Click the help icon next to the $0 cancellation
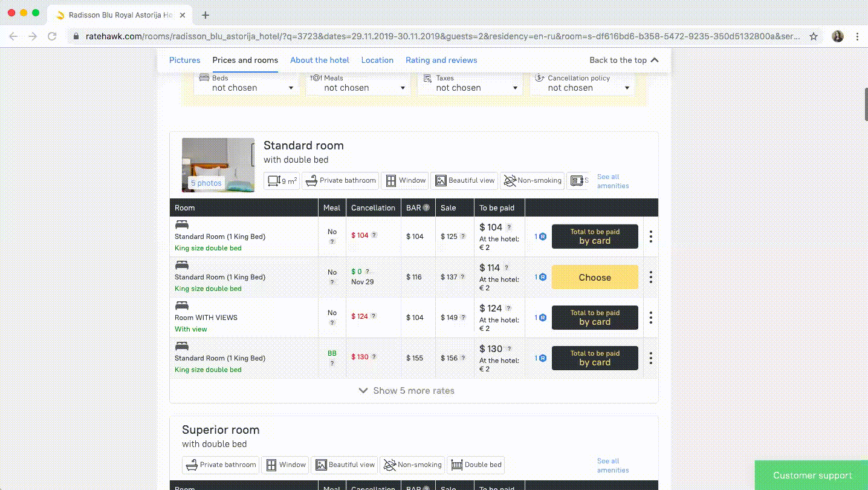The width and height of the screenshot is (868, 490). coord(368,272)
